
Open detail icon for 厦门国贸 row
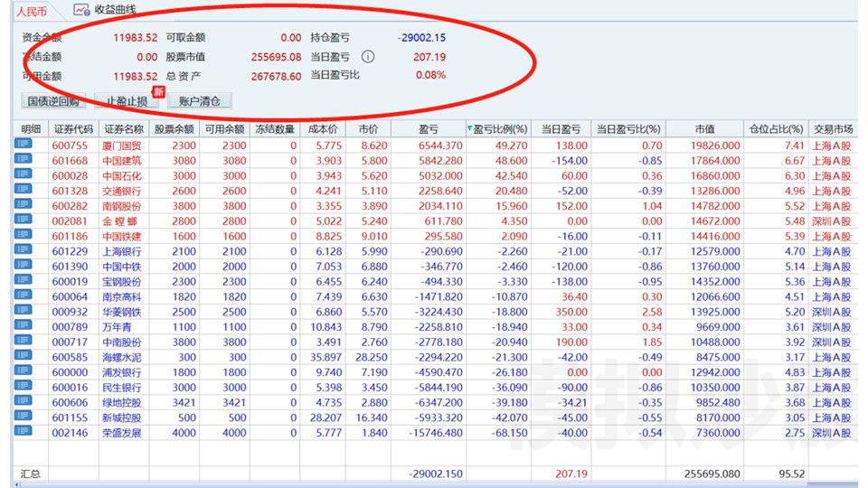(x=24, y=144)
